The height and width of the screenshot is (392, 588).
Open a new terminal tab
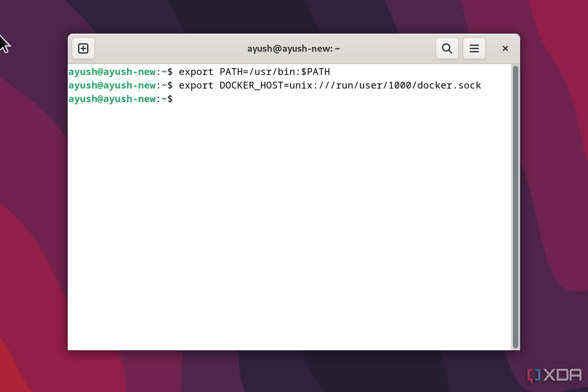pos(83,48)
